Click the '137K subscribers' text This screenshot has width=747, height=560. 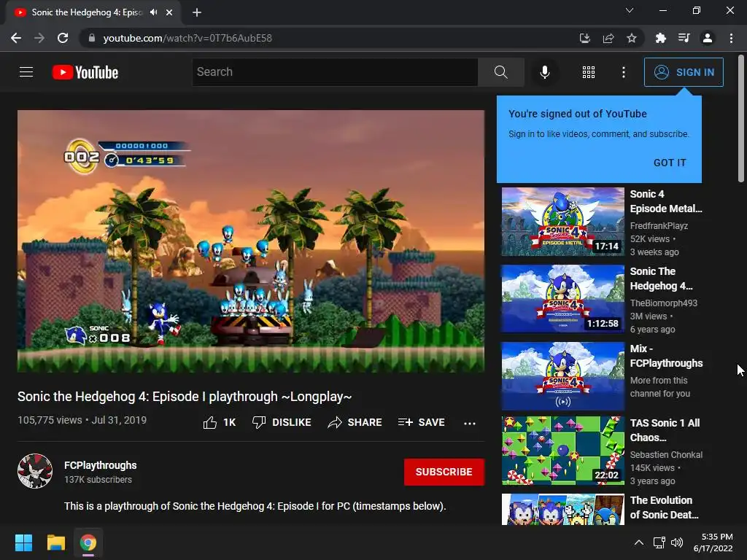(98, 480)
